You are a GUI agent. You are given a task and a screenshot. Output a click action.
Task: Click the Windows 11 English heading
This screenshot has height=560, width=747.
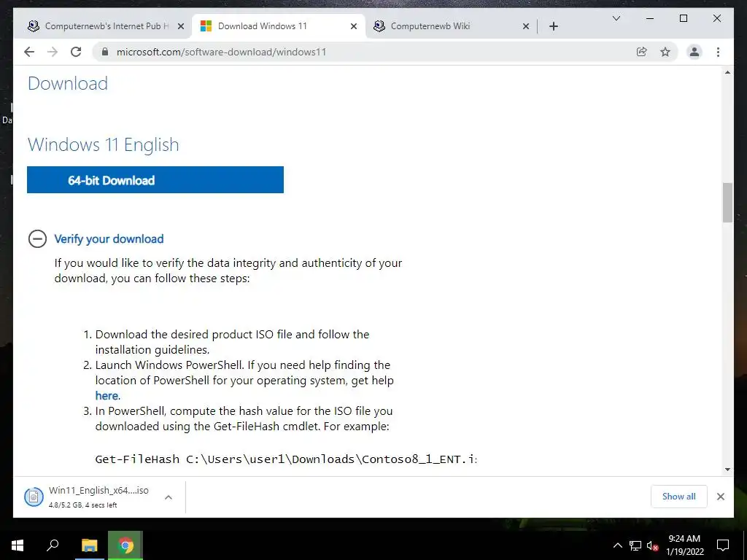tap(104, 145)
